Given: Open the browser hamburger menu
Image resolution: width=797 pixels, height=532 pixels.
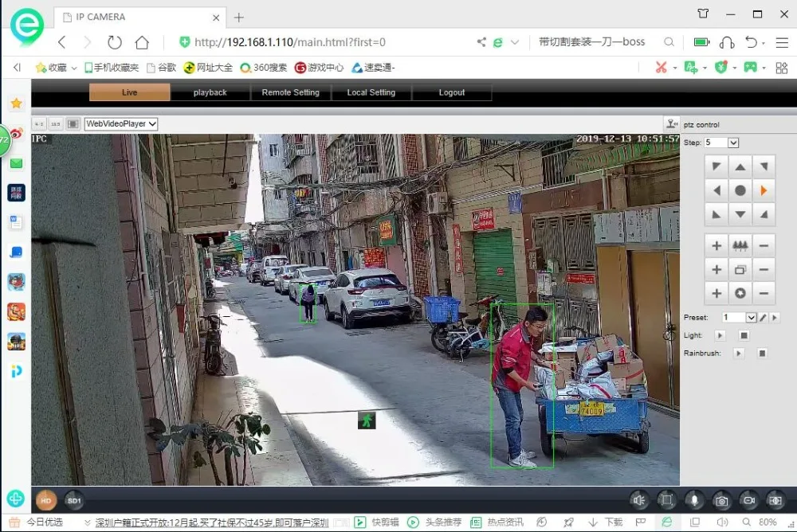Looking at the screenshot, I should [782, 43].
